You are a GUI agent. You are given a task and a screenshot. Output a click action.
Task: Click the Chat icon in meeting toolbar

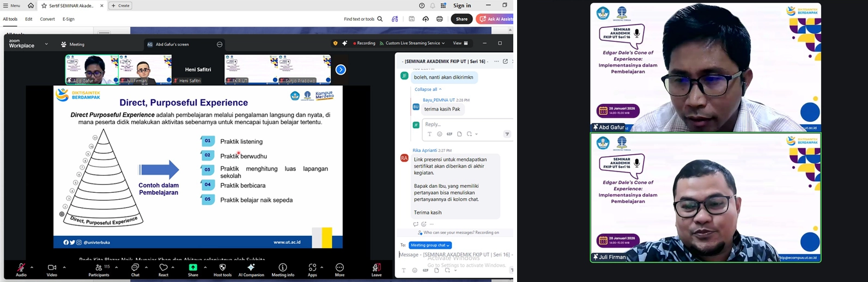[135, 268]
